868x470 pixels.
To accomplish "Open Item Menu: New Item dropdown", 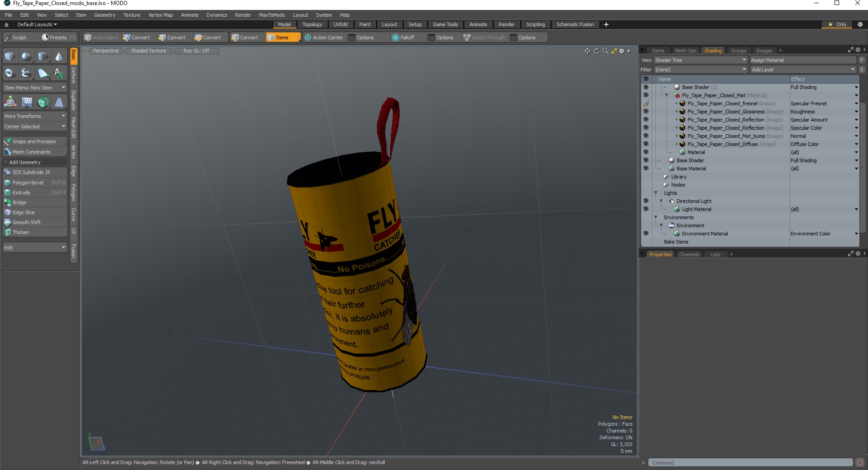I will pyautogui.click(x=35, y=88).
